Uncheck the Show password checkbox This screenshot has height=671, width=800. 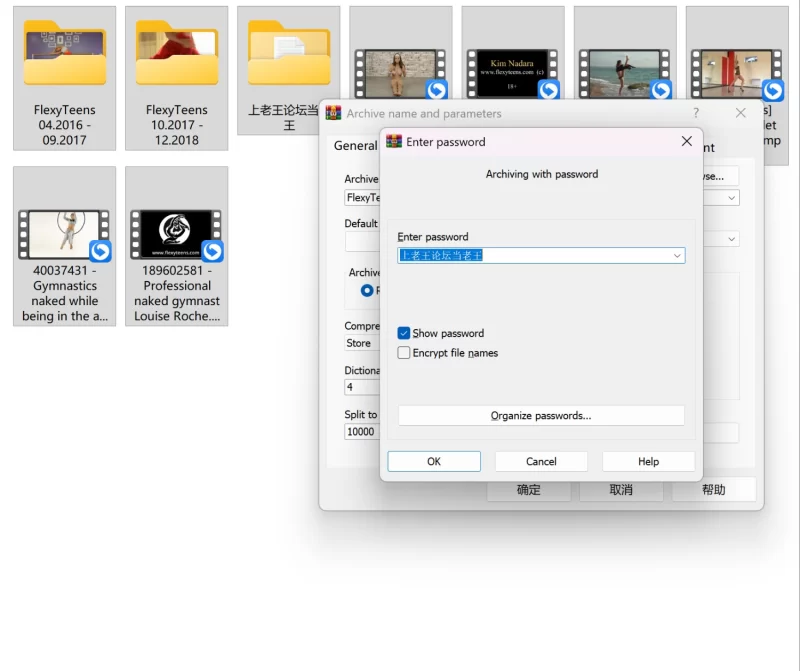coord(404,333)
